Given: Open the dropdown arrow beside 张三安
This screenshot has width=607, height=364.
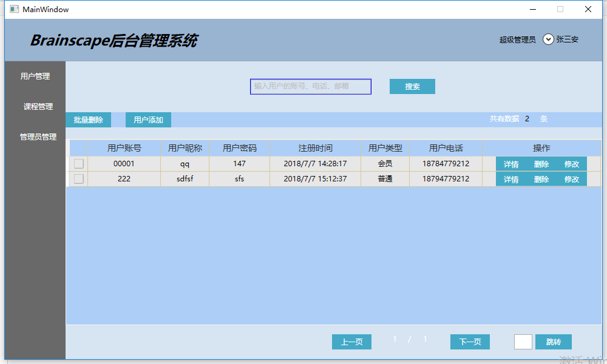Looking at the screenshot, I should (x=548, y=39).
